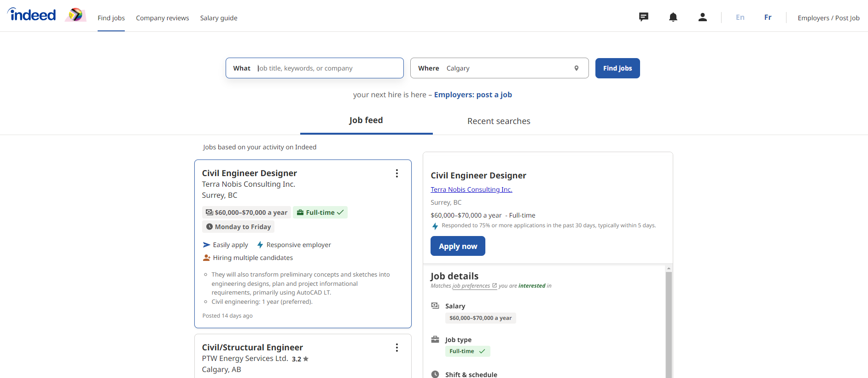The width and height of the screenshot is (868, 378).
Task: Click Civil Engineer Designer heading in detail pane
Action: (x=478, y=176)
